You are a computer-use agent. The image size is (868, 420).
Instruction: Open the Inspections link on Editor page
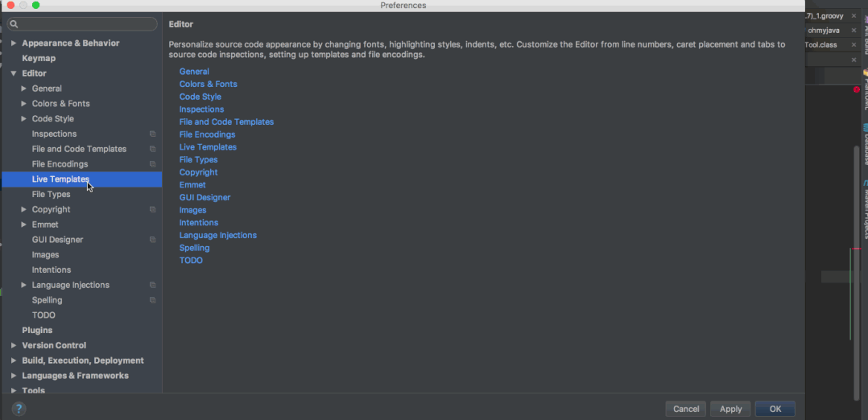point(201,109)
